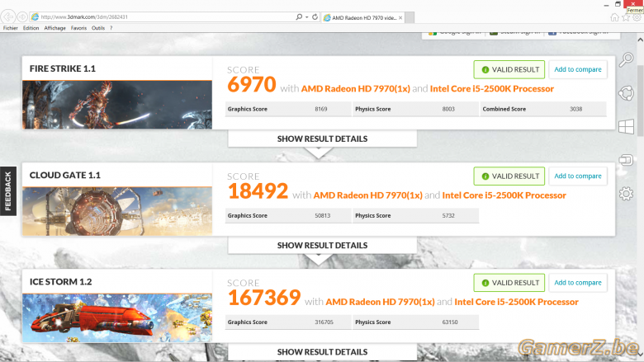Open the Fichier menu
The image size is (644, 362).
click(10, 28)
